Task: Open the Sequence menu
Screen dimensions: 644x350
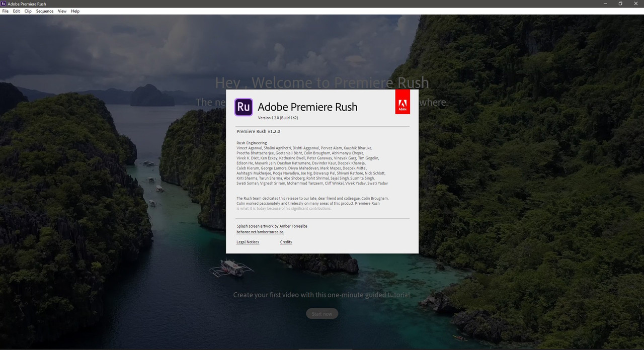Action: (x=45, y=11)
